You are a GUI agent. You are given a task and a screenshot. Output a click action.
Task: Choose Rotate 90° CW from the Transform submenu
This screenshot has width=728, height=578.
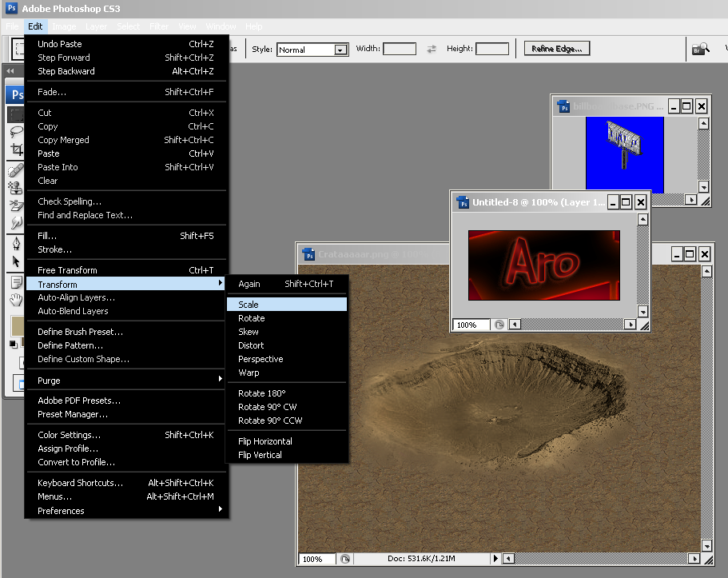287,407
